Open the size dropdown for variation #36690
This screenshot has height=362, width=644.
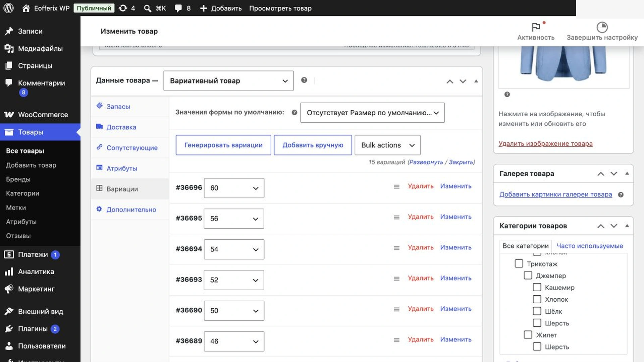click(x=234, y=311)
